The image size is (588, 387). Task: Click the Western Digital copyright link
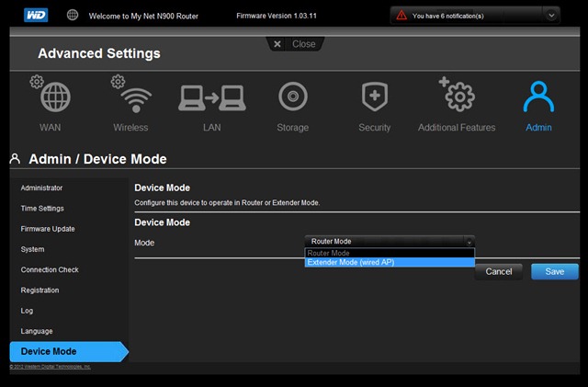click(x=50, y=367)
